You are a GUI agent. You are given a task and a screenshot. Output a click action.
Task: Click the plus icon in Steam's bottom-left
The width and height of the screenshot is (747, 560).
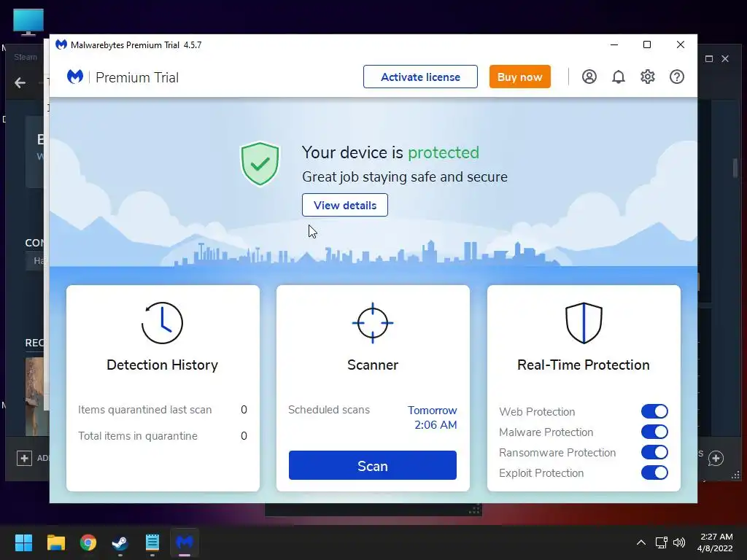pos(24,458)
